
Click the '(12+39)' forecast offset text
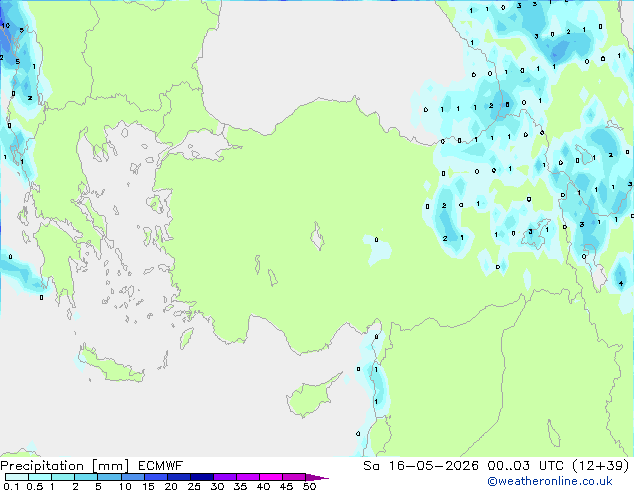pyautogui.click(x=601, y=466)
